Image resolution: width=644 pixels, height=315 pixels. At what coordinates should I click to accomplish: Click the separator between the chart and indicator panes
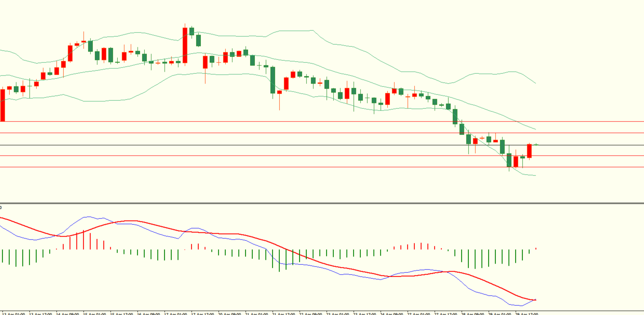tap(295, 203)
